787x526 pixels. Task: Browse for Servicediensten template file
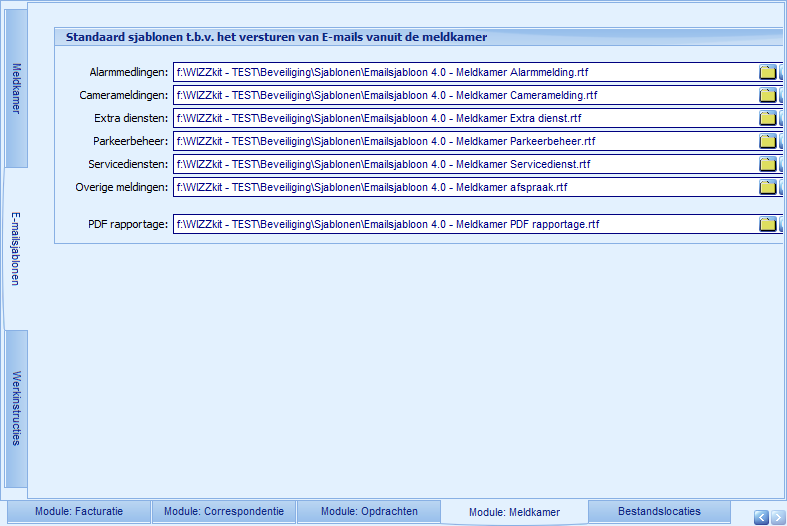(767, 165)
